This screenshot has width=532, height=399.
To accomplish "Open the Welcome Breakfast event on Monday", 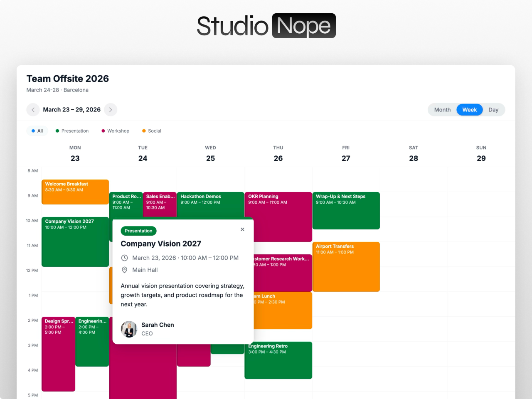I will click(75, 191).
